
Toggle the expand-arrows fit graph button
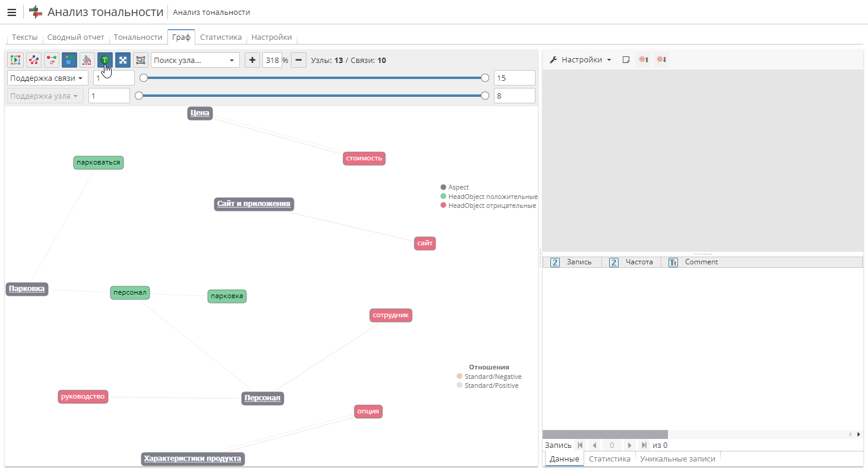click(x=123, y=60)
